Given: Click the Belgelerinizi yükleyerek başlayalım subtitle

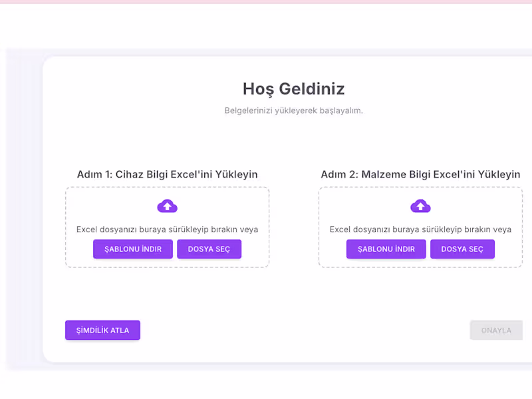Looking at the screenshot, I should click(293, 110).
